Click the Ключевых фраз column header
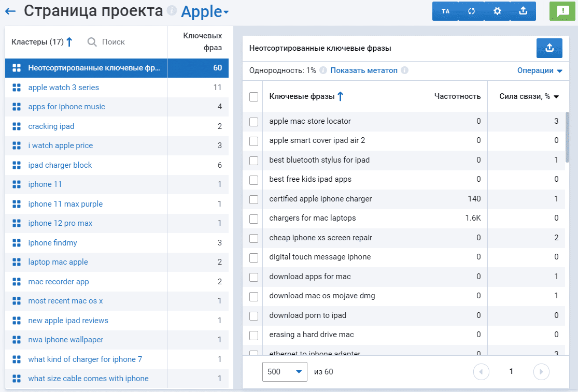 click(x=202, y=41)
